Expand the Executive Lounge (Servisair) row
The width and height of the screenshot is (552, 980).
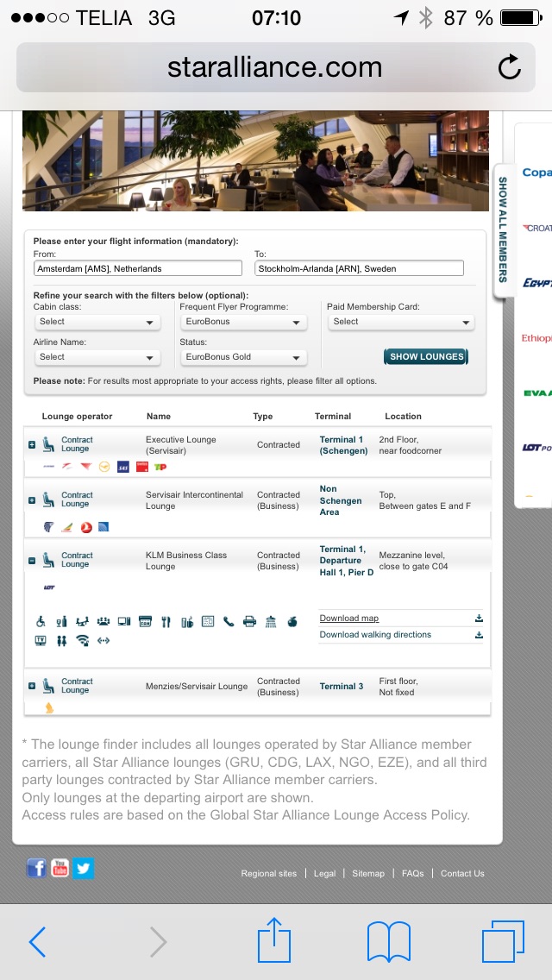pos(32,445)
